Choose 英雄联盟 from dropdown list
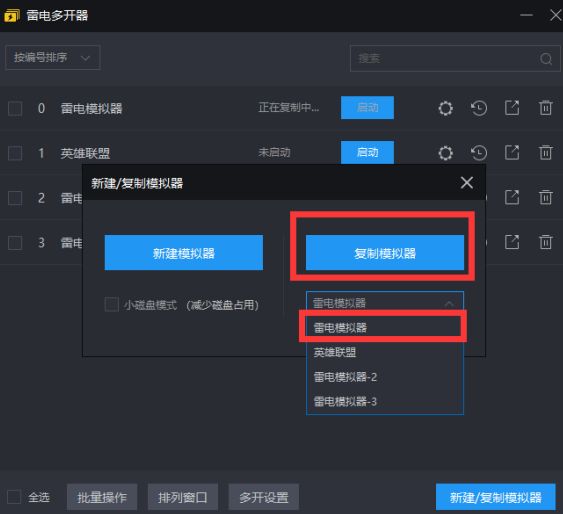563x514 pixels. [x=385, y=352]
